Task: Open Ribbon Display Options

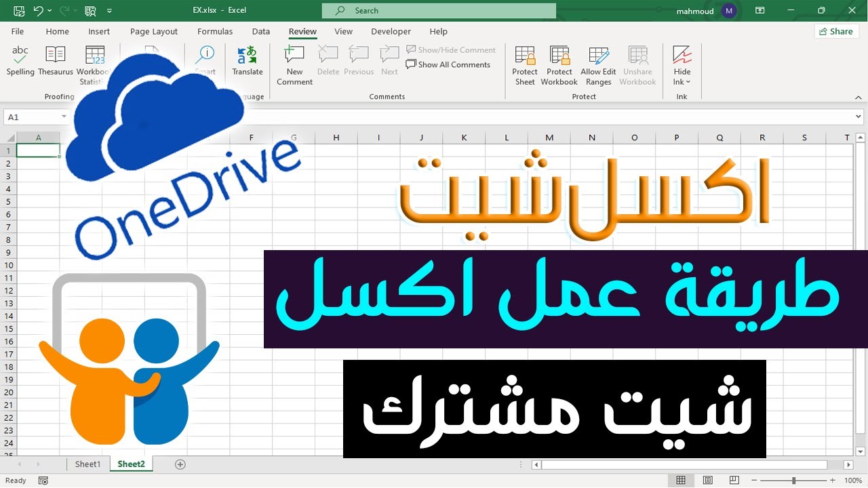Action: (760, 11)
